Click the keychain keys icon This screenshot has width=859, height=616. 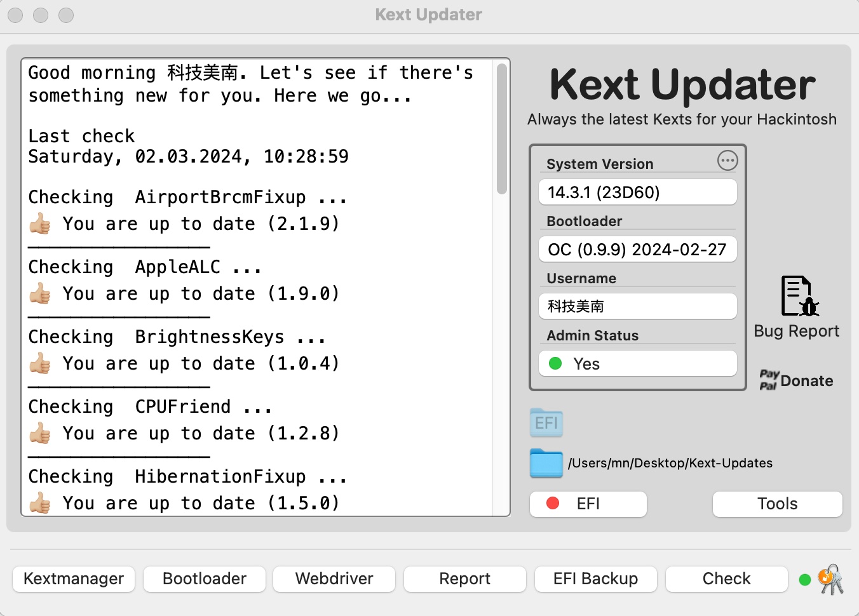830,579
